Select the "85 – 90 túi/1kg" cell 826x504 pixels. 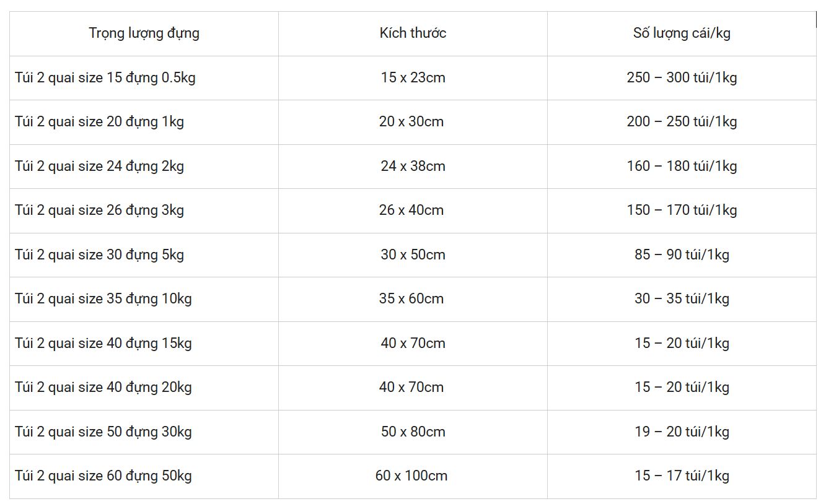coord(682,255)
